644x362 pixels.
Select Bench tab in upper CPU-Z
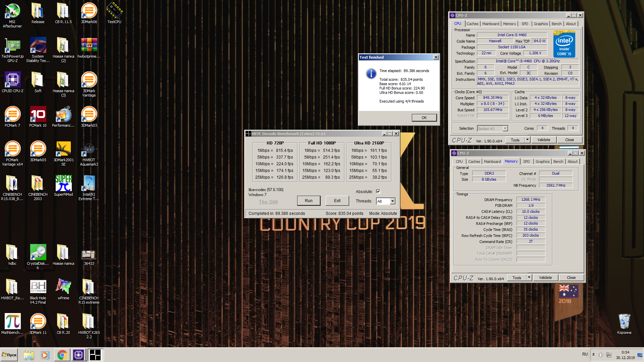[556, 24]
